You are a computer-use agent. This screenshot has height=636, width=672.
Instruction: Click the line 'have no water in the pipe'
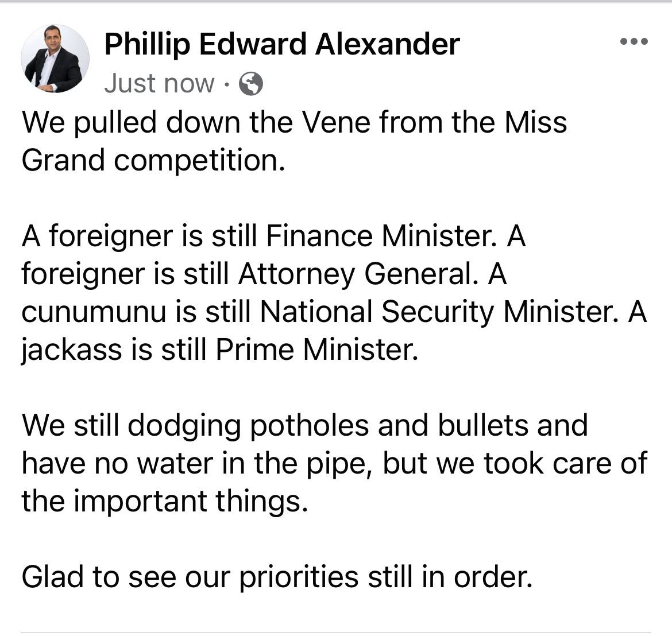pos(334,463)
